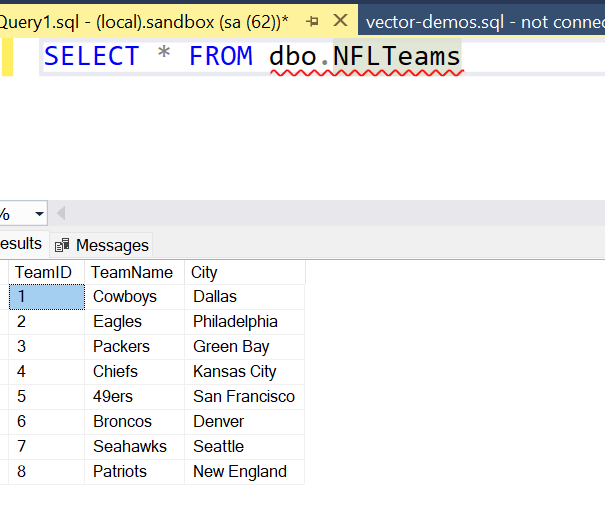Select the TeamID cell with value 5

tap(47, 397)
